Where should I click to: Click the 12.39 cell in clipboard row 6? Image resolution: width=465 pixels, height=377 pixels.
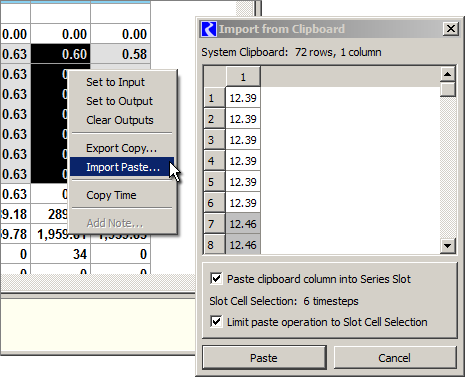pos(243,203)
